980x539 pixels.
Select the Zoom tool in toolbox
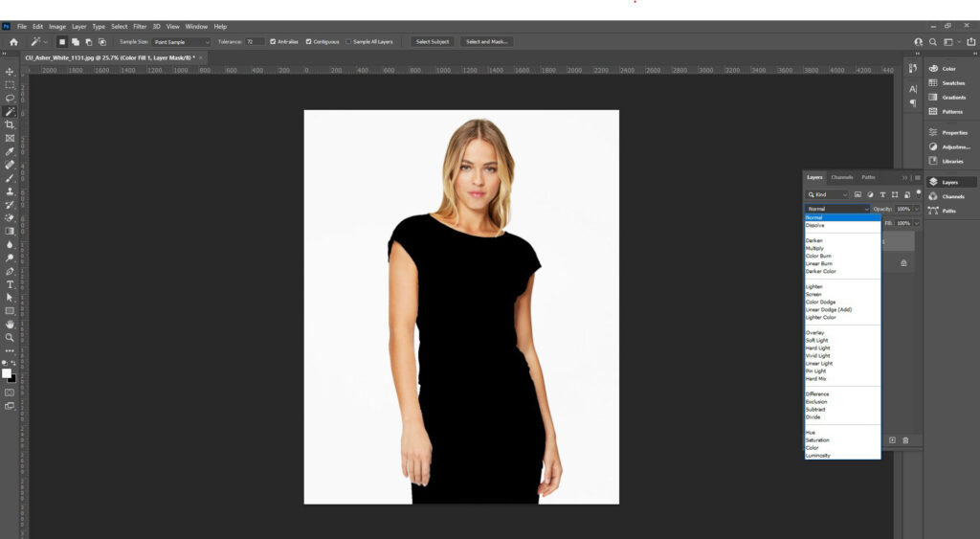click(x=10, y=338)
